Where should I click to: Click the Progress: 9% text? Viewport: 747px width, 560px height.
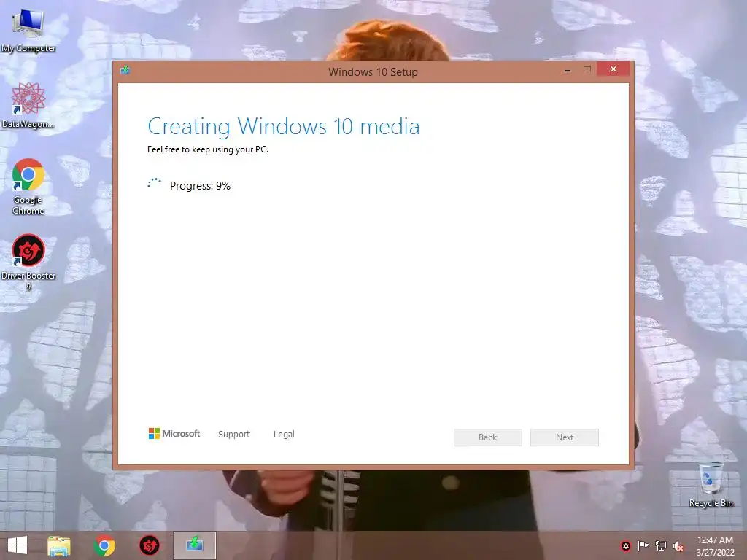200,186
